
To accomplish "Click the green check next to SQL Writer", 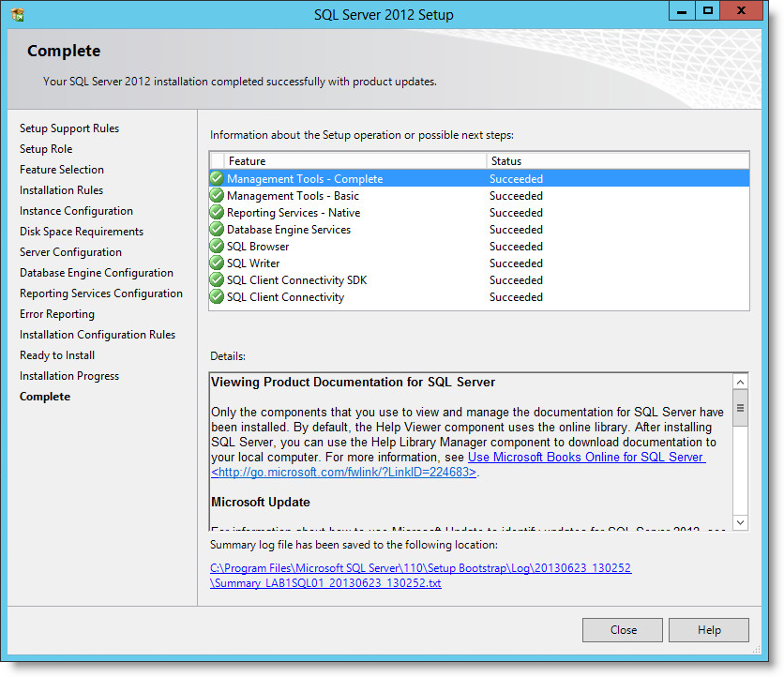I will 217,263.
